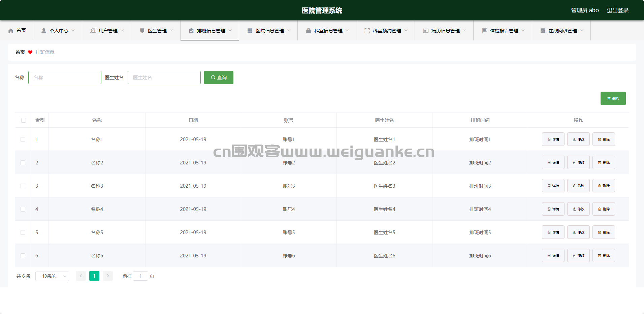
Task: Click the chart icon of 在线问诊管理
Action: (543, 31)
